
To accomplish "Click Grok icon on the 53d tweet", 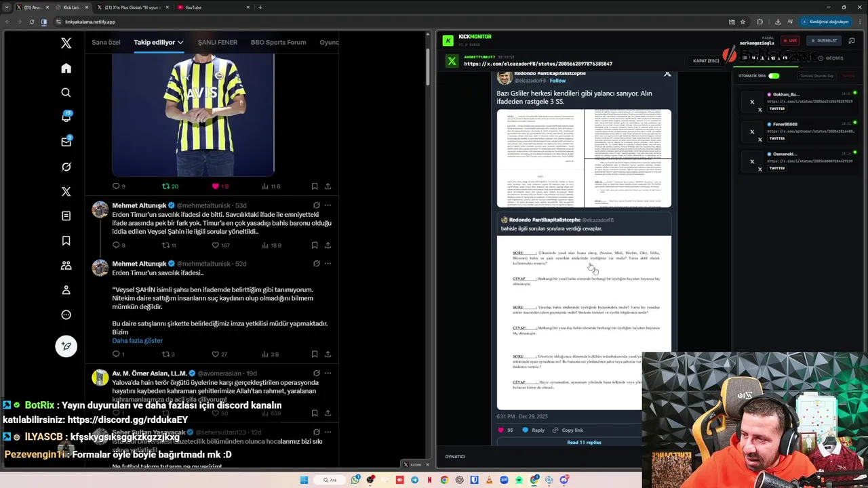I will [x=316, y=205].
